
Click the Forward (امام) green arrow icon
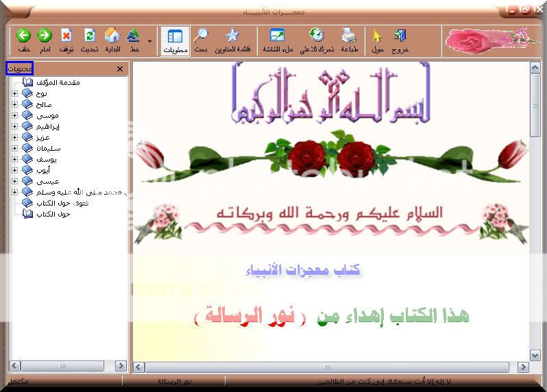click(x=45, y=36)
